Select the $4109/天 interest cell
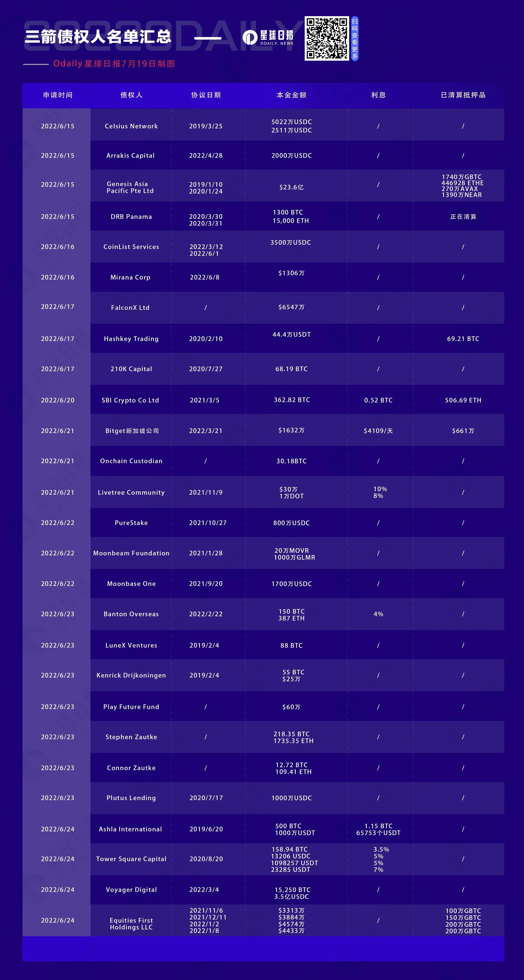Screen dimensions: 524x980 (x=378, y=431)
